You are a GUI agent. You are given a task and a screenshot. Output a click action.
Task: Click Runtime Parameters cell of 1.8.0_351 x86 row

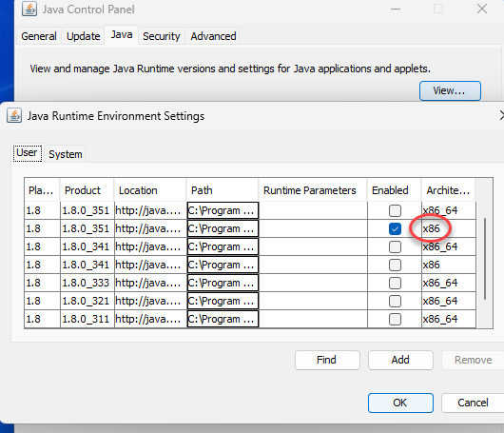[313, 229]
